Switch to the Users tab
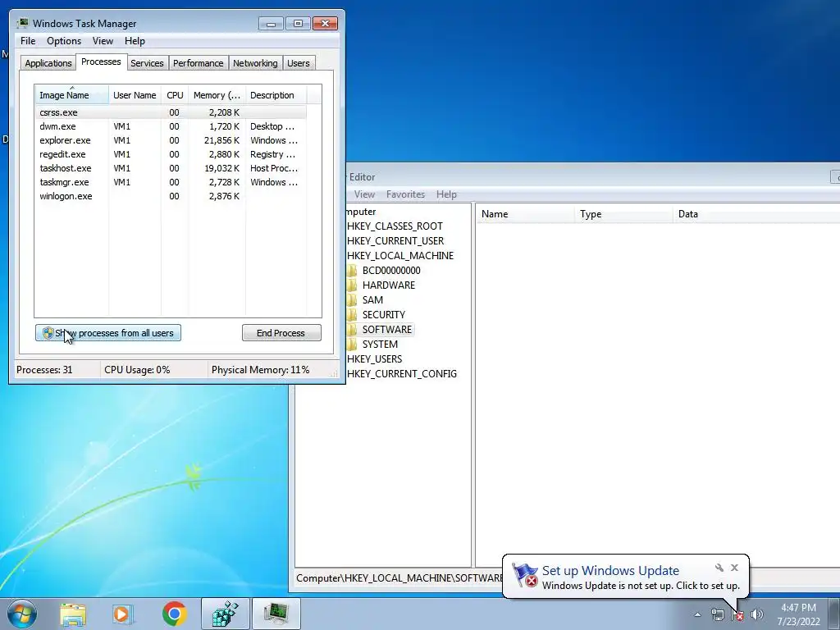Viewport: 840px width, 630px height. 298,63
